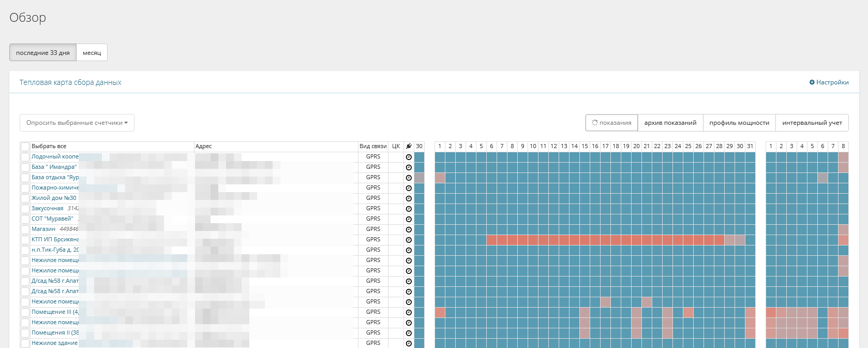868x348 pixels.
Task: Click day 15 header in main month
Action: pos(585,147)
